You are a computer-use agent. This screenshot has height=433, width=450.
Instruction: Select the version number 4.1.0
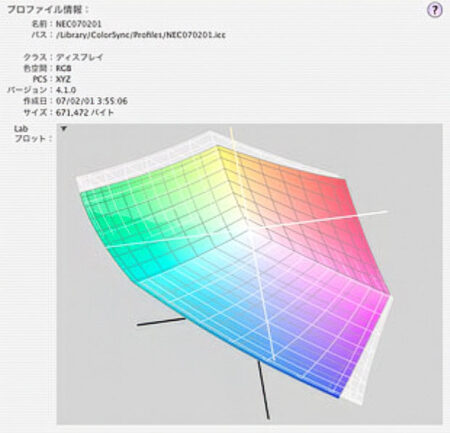pos(66,90)
